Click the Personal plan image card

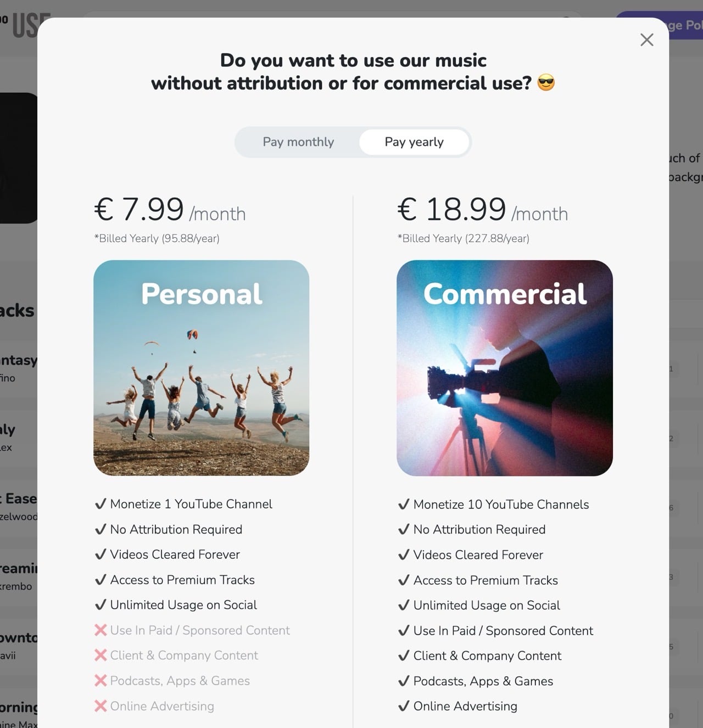[202, 368]
